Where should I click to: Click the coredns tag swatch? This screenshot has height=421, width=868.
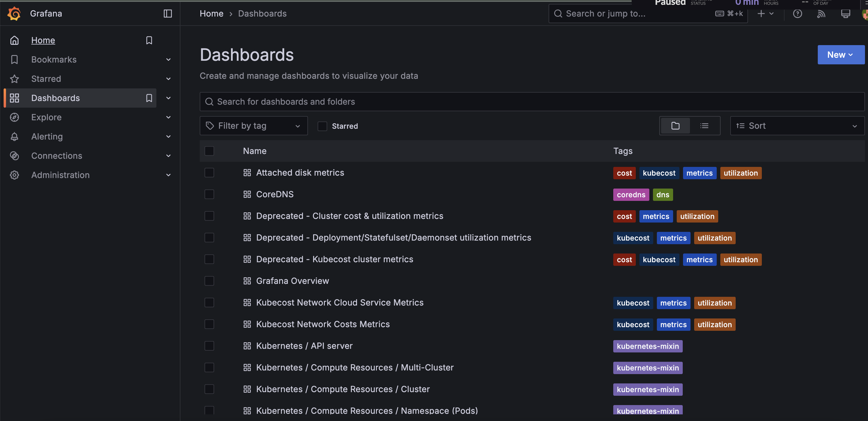tap(631, 195)
